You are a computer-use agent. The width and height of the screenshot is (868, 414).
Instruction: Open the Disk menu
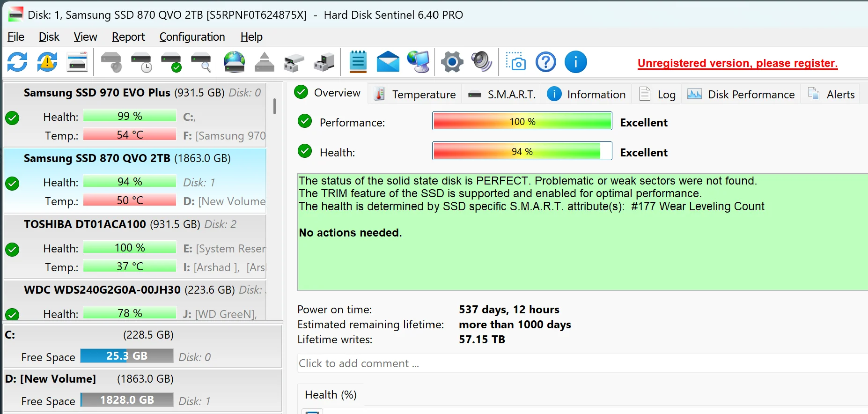(x=49, y=37)
